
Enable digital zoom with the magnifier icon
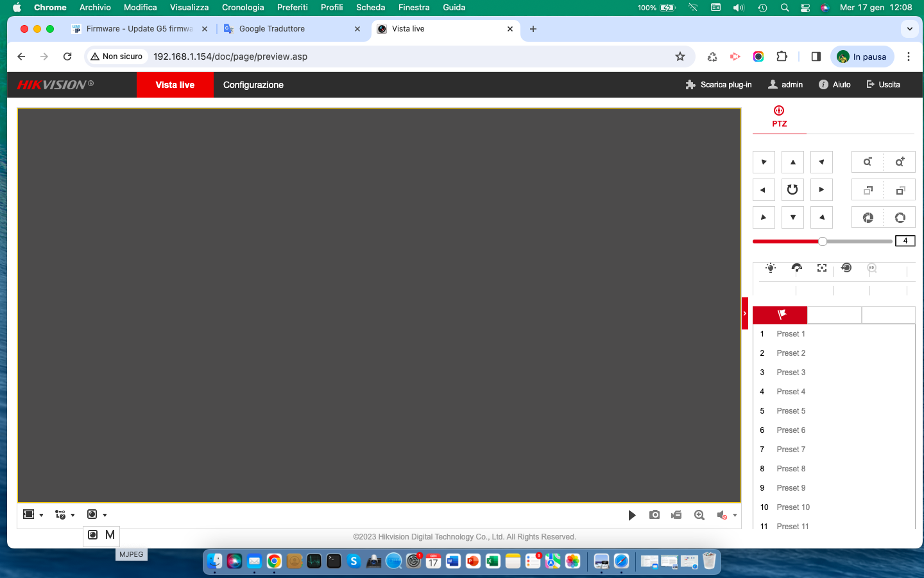pyautogui.click(x=699, y=515)
